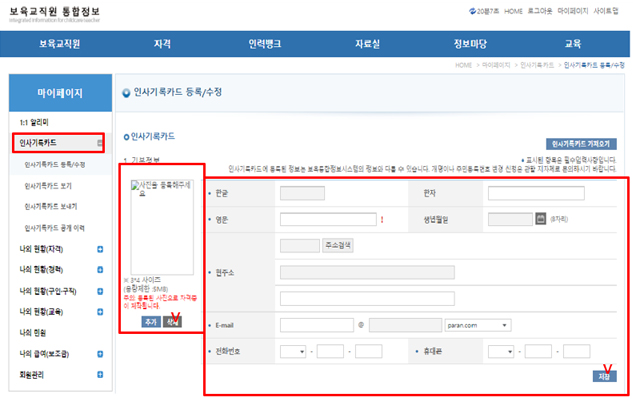
Task: Open 사이트맵 link in header
Action: click(x=606, y=11)
